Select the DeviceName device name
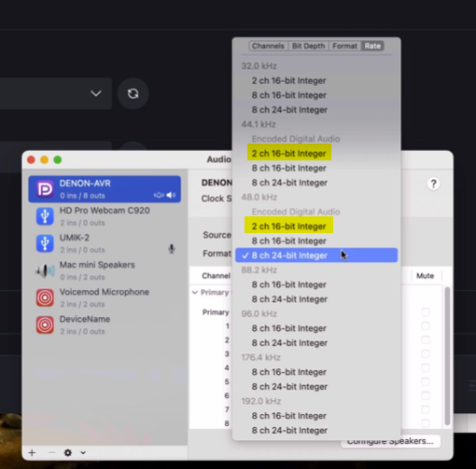 [x=85, y=319]
